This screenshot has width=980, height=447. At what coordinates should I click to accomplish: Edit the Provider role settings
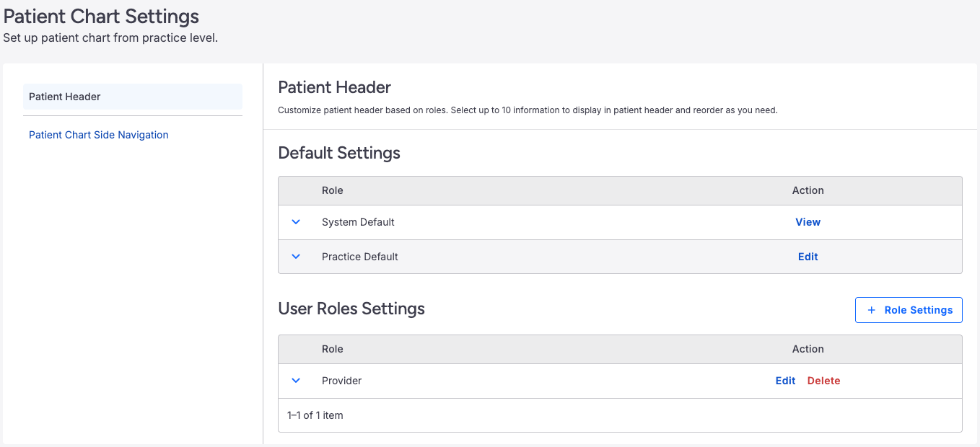coord(785,381)
